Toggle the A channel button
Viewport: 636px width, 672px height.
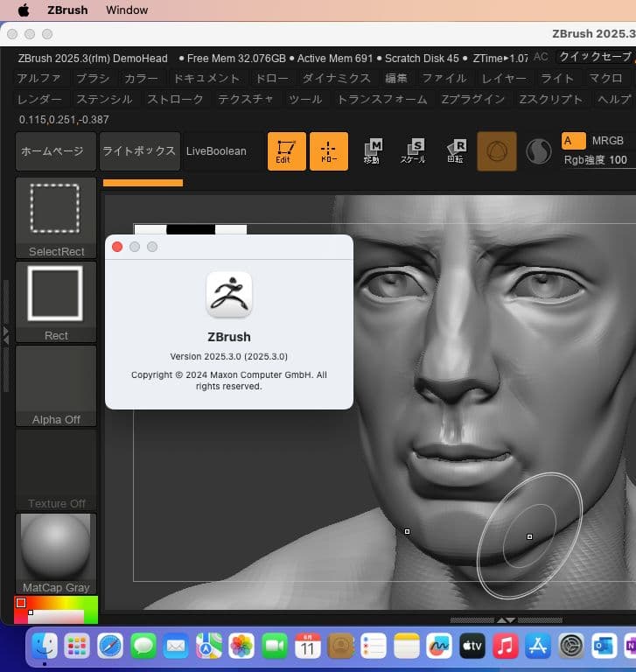pyautogui.click(x=572, y=141)
